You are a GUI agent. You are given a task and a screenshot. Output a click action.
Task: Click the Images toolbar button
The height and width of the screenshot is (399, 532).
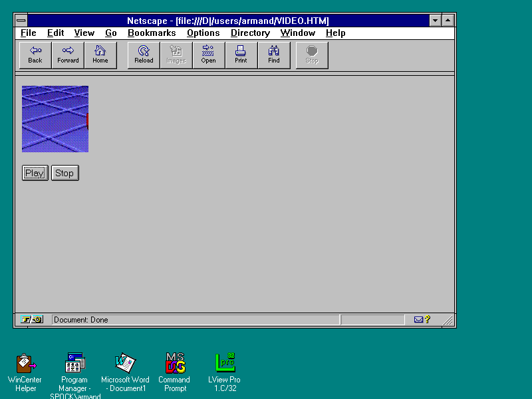(176, 55)
